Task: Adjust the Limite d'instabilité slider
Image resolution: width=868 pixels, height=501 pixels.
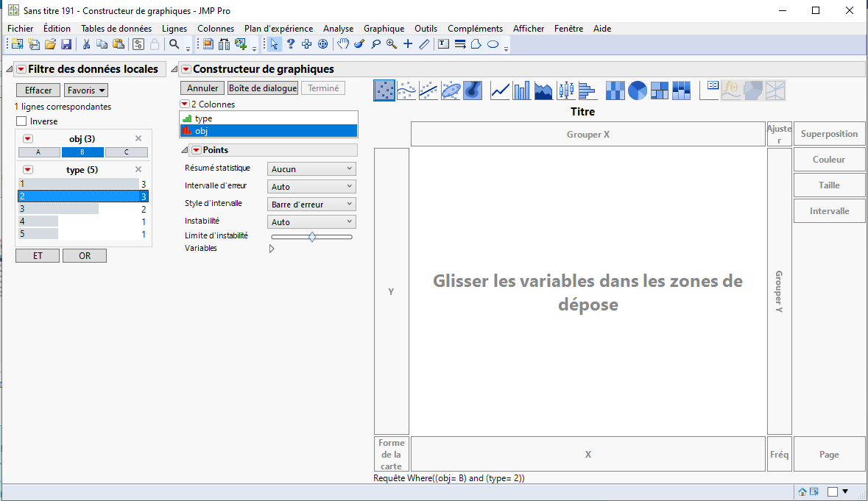Action: [x=312, y=237]
